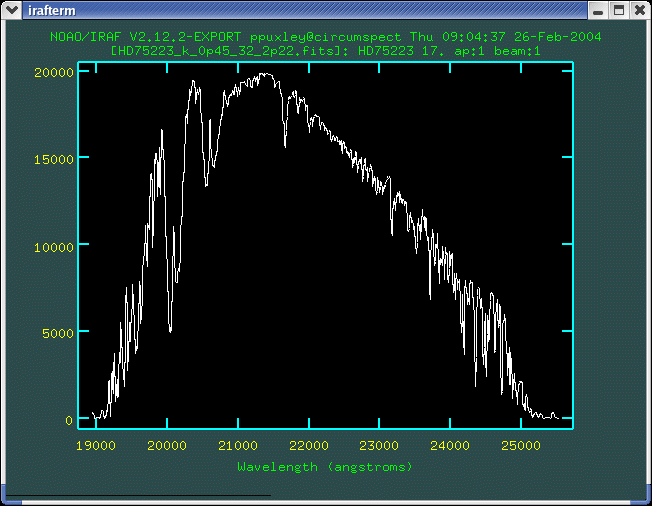The image size is (652, 506).
Task: Click the Wavelength (angstroms) axis label
Action: [325, 467]
